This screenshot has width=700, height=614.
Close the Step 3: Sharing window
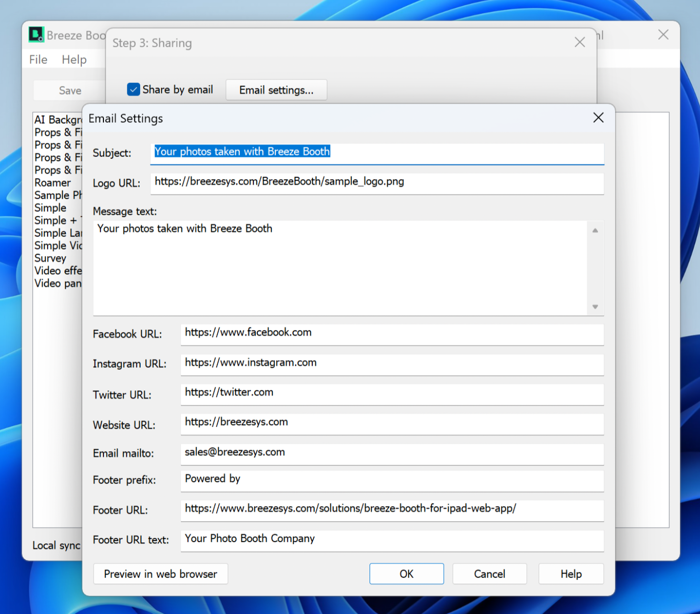coord(579,43)
